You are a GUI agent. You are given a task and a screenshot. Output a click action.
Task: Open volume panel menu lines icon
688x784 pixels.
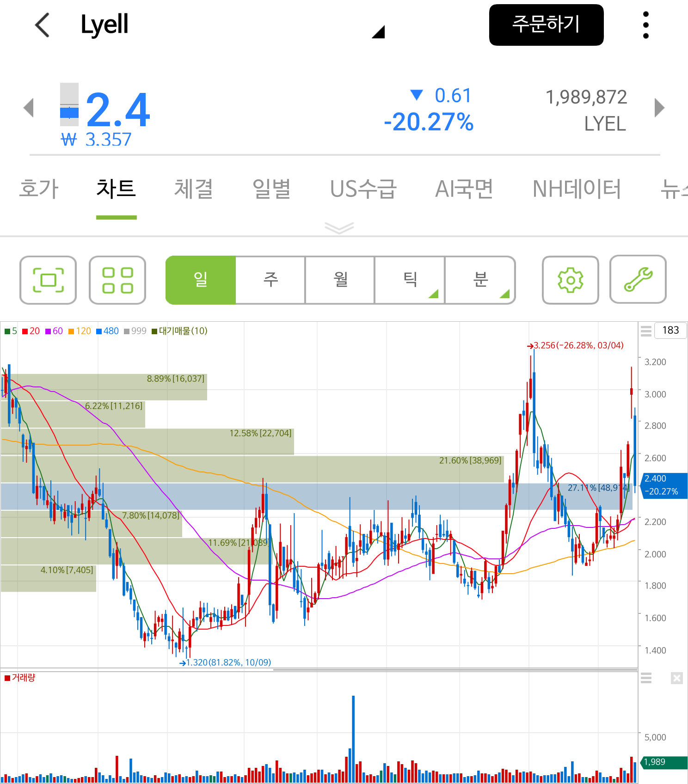coord(646,678)
